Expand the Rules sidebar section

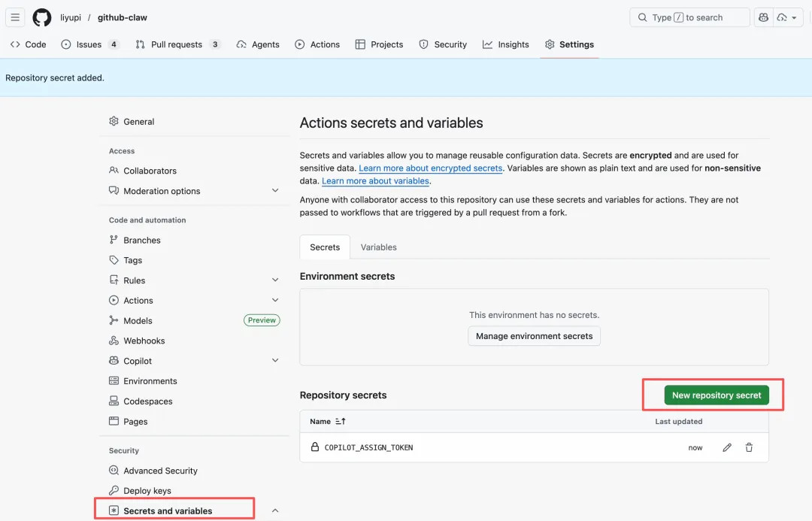pyautogui.click(x=275, y=280)
